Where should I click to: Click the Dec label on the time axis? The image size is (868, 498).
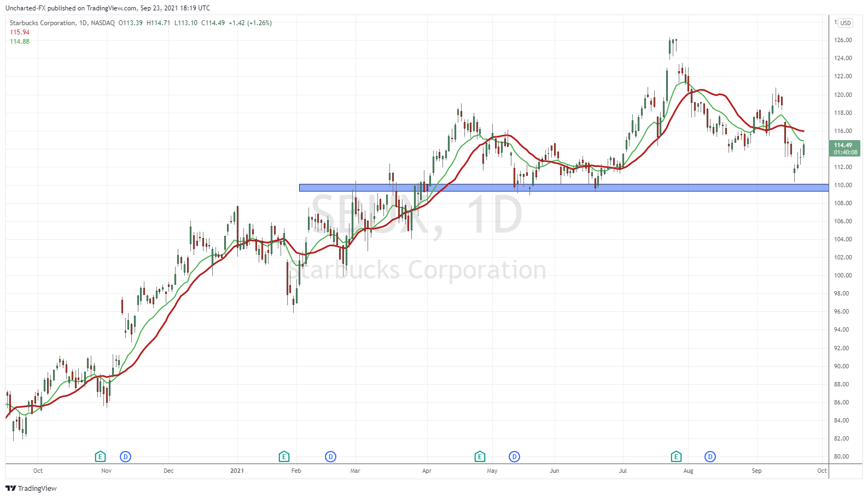(x=168, y=471)
